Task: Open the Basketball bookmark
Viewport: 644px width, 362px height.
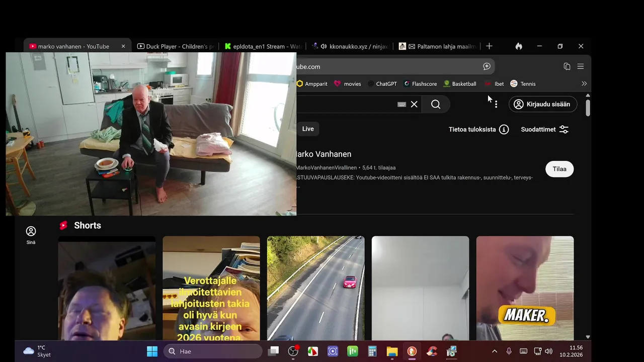Action: point(459,84)
